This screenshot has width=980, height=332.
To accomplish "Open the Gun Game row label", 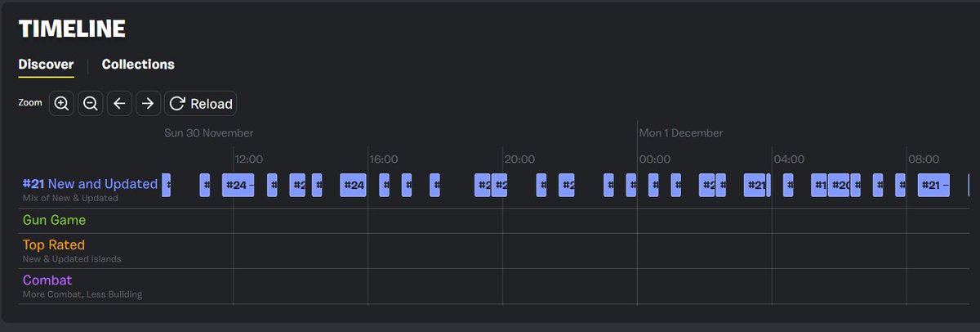I will (54, 220).
